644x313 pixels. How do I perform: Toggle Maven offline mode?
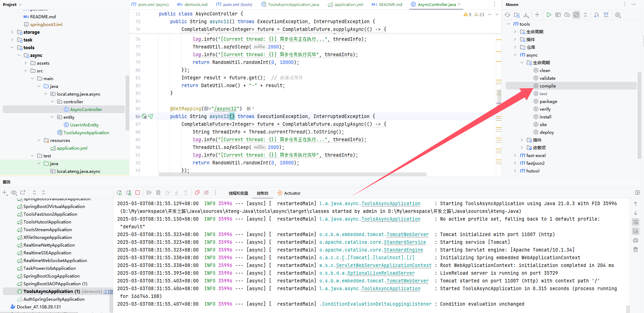click(567, 15)
